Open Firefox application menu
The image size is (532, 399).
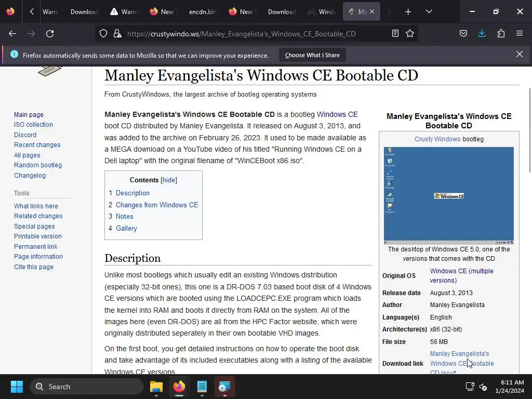pos(520,34)
